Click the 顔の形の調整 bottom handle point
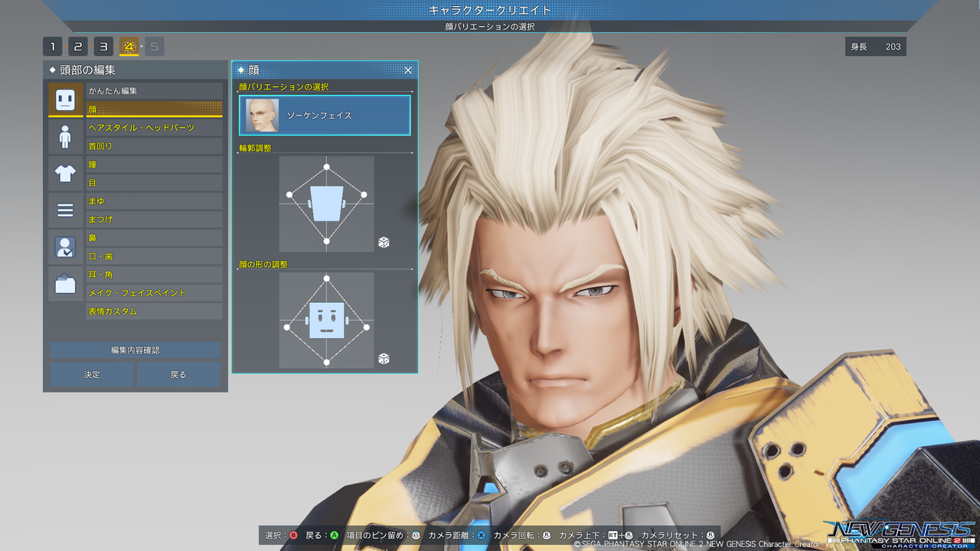 click(x=327, y=362)
